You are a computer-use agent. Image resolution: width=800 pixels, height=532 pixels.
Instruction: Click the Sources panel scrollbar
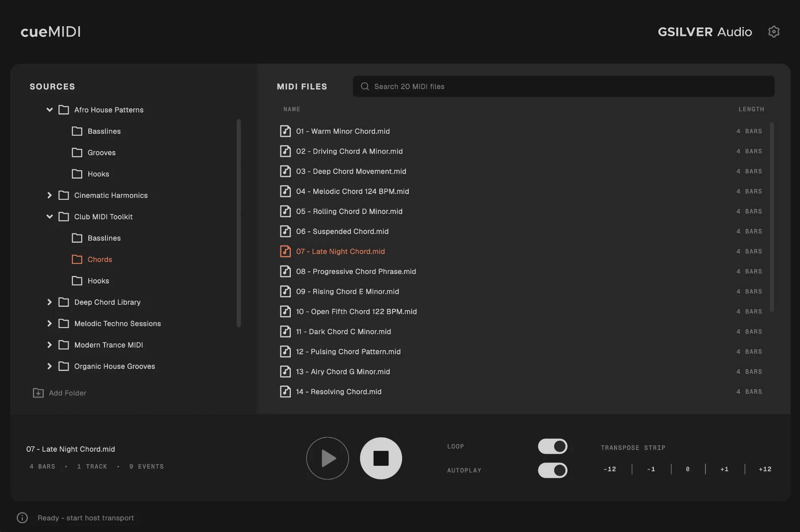point(239,223)
